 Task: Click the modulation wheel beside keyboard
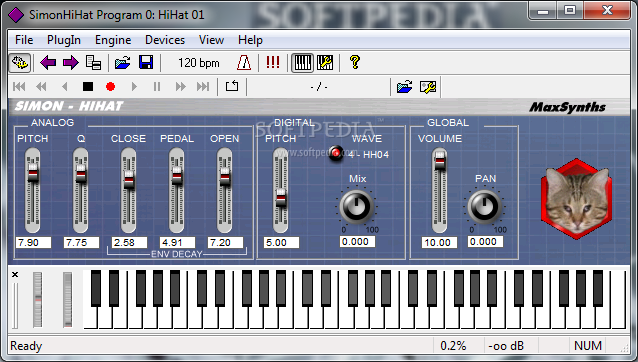click(68, 300)
